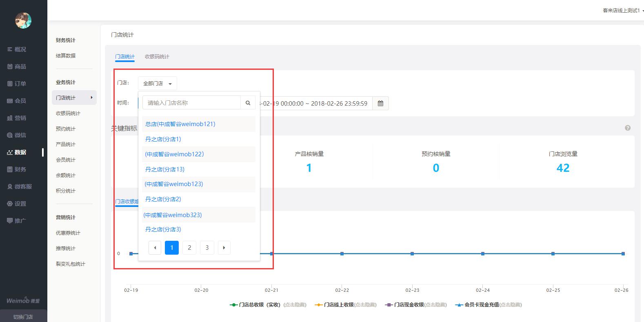Hide the 门店线上收银 chart series
Viewport: 644px width, 322px height.
pos(338,305)
